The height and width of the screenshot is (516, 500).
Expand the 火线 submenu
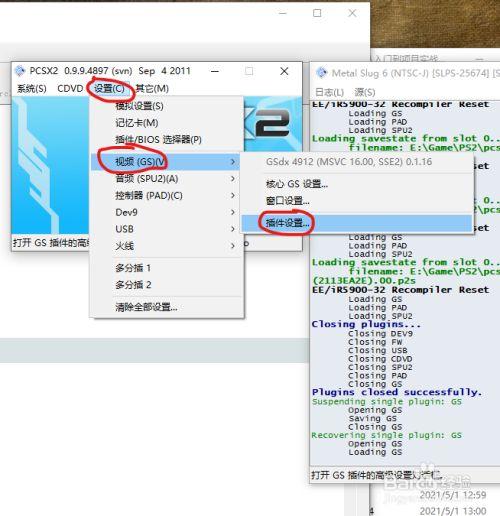coord(166,246)
